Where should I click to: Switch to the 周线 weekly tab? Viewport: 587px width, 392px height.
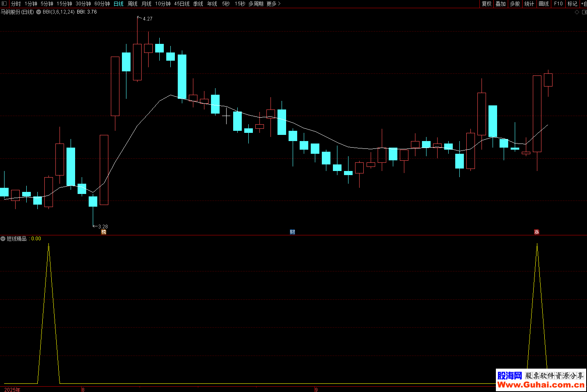pyautogui.click(x=132, y=4)
